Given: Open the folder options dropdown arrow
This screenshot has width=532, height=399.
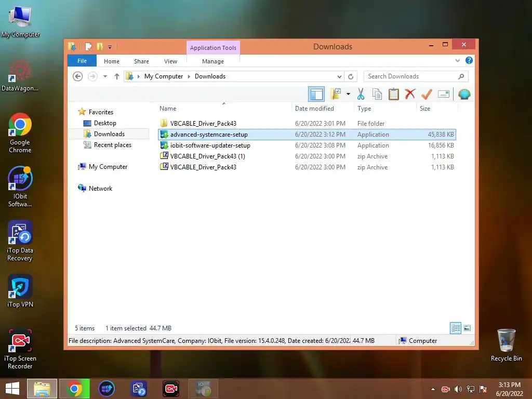Looking at the screenshot, I should 348,94.
